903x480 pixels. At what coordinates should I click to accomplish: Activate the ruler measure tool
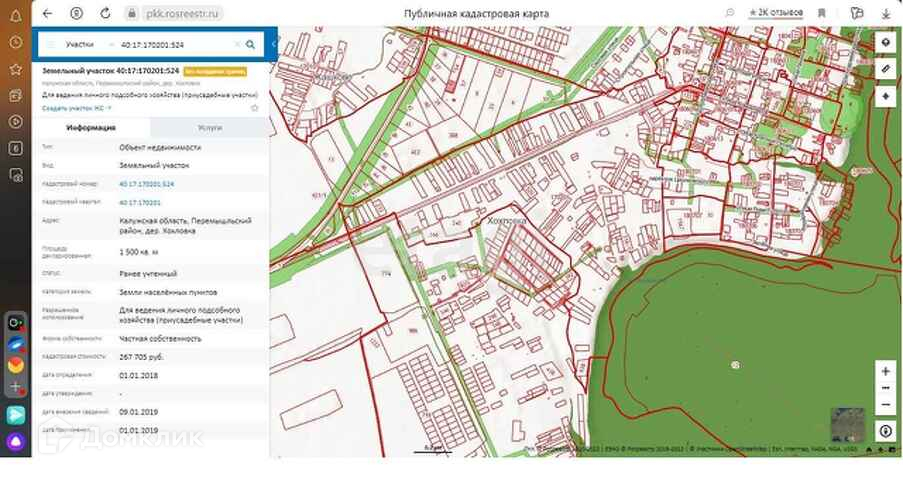[886, 70]
